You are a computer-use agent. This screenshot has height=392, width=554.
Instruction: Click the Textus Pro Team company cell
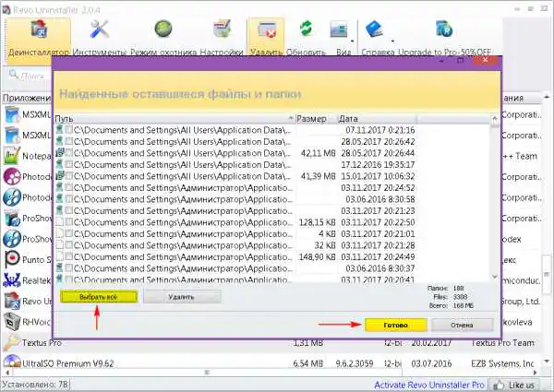point(503,342)
